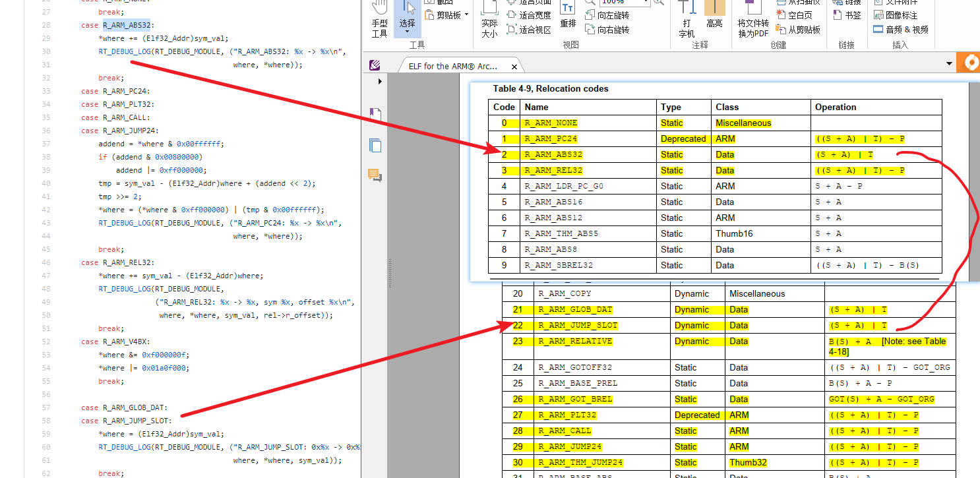
Task: Click 'case R_ARM_JUMP_SLOT:' in the code
Action: pos(126,421)
